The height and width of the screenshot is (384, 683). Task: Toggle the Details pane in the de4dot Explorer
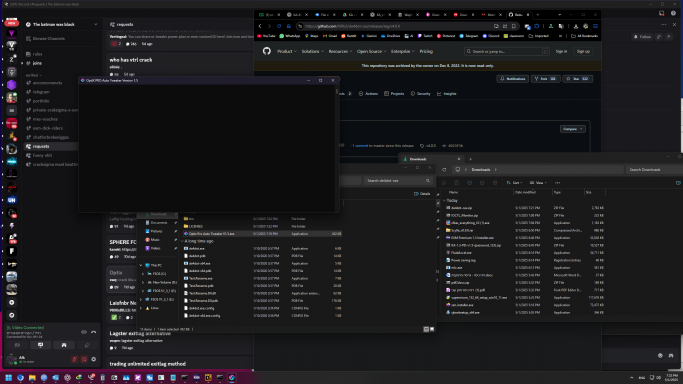pyautogui.click(x=422, y=194)
